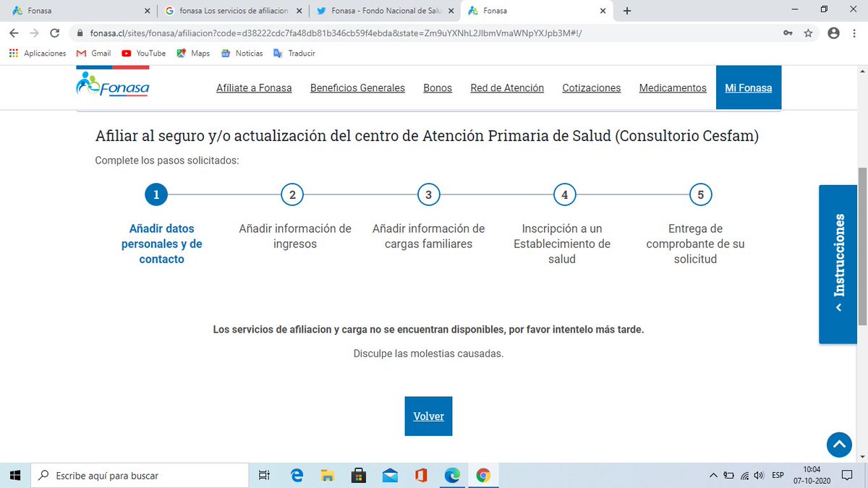Open the Office icon in the taskbar
Image resolution: width=868 pixels, height=488 pixels.
pyautogui.click(x=421, y=475)
